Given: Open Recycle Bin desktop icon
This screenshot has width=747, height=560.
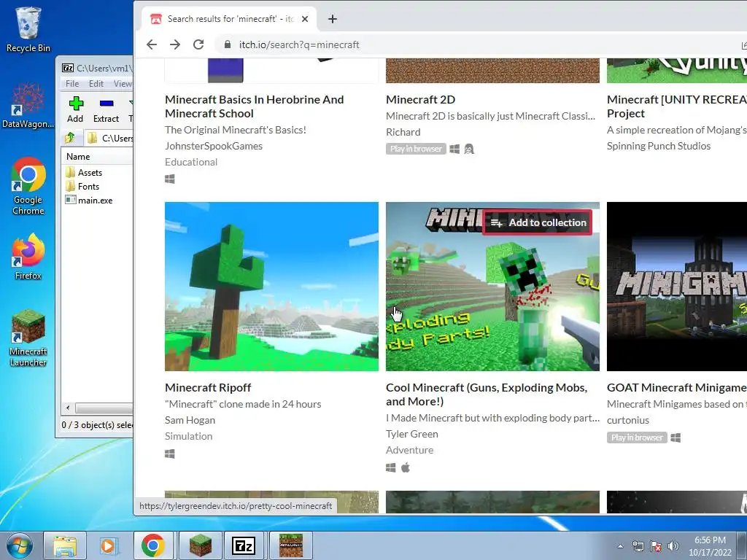Looking at the screenshot, I should pos(28,29).
